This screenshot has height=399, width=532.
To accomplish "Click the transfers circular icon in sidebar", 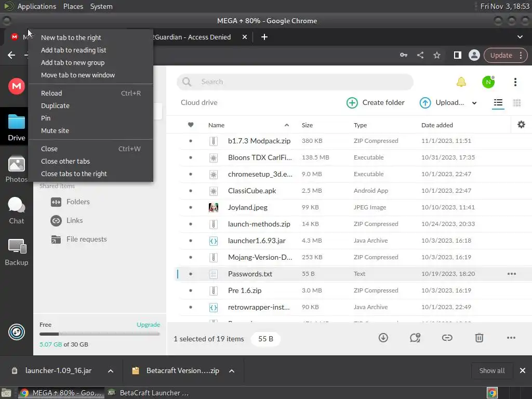I will 17,332.
